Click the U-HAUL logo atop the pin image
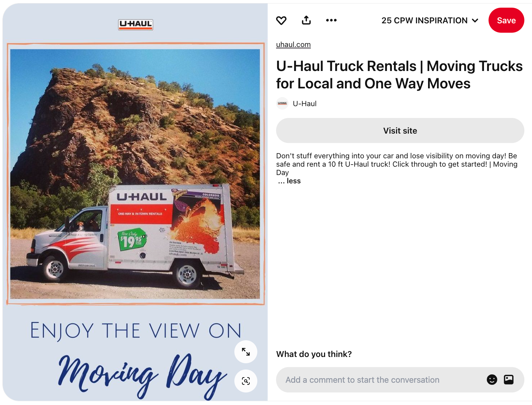Viewport: 532px width, 405px height. [136, 24]
